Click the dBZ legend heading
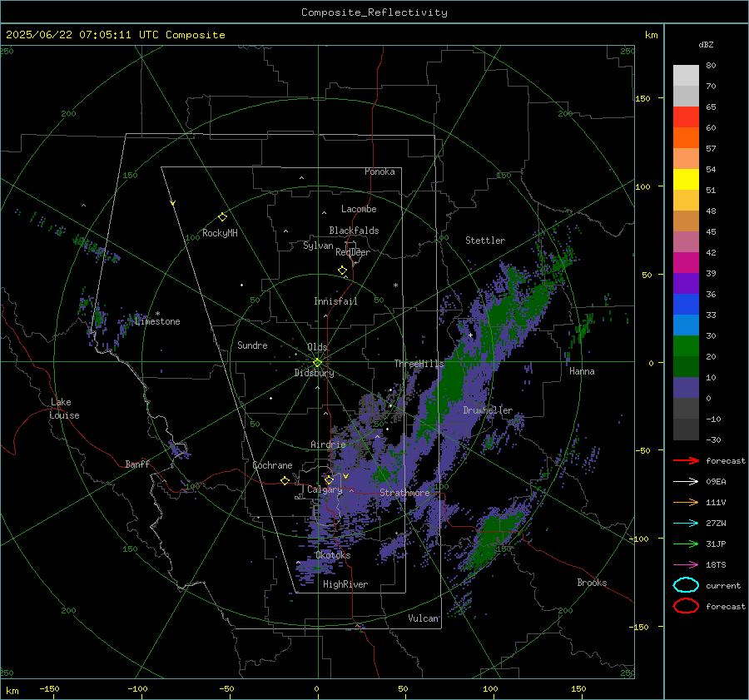 706,45
